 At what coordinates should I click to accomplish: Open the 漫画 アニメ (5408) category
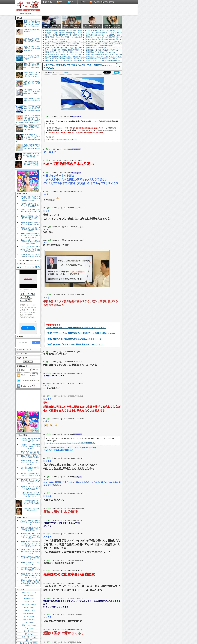(29, 625)
